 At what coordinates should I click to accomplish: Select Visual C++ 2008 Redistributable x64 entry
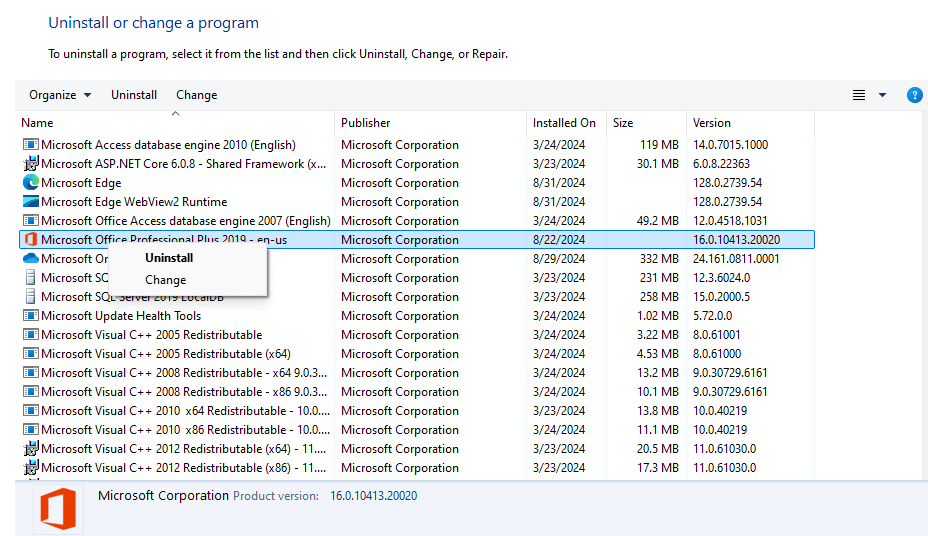click(x=184, y=372)
